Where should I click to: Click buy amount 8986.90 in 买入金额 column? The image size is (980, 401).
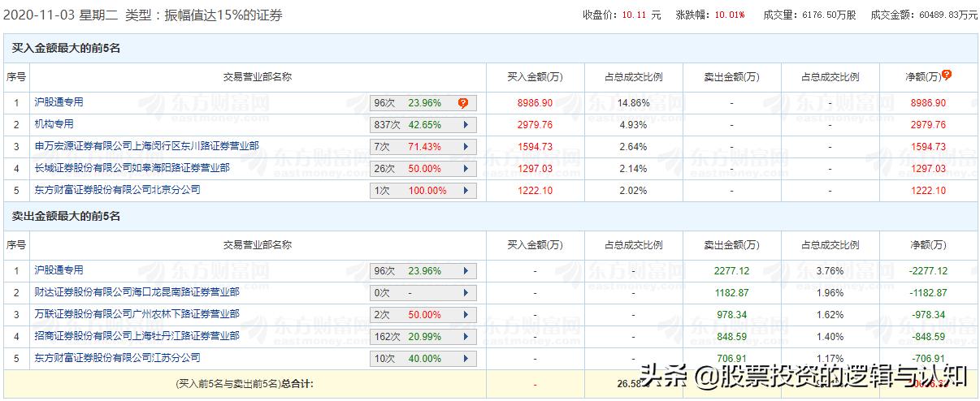click(x=535, y=103)
